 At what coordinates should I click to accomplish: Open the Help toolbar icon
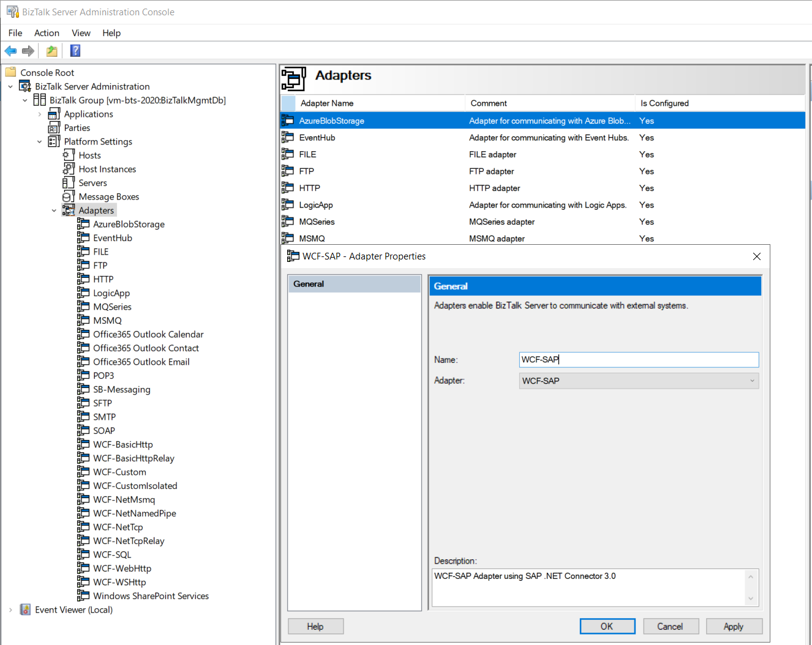(x=75, y=51)
